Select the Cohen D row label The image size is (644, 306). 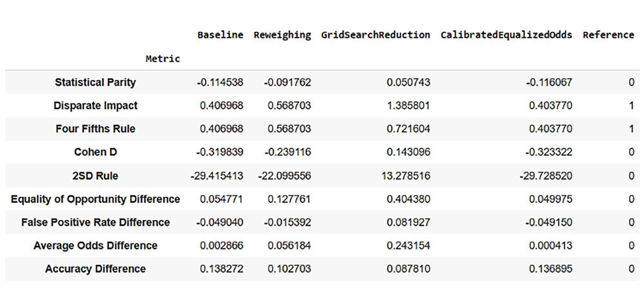pyautogui.click(x=96, y=152)
